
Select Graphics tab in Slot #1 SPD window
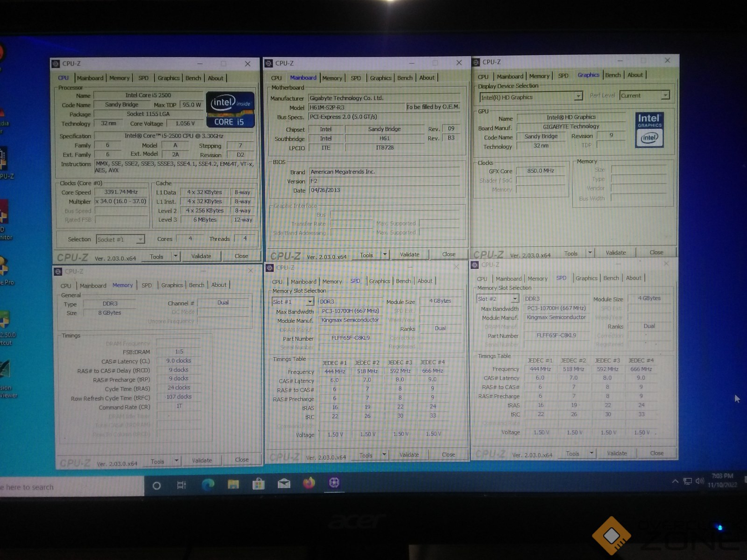380,281
